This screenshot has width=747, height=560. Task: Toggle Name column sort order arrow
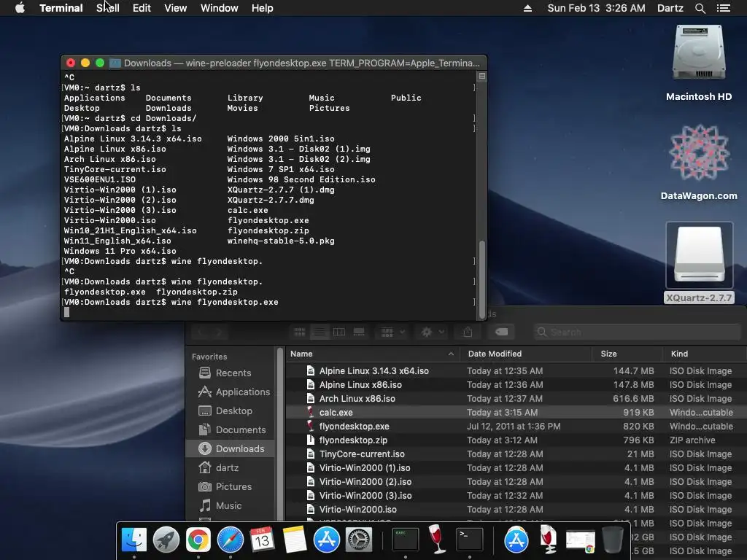coord(451,354)
